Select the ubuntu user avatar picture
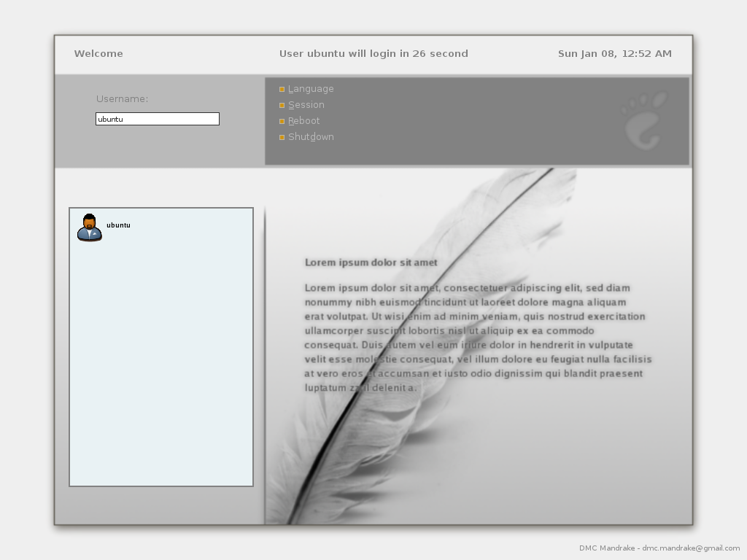This screenshot has width=747, height=560. pyautogui.click(x=90, y=227)
